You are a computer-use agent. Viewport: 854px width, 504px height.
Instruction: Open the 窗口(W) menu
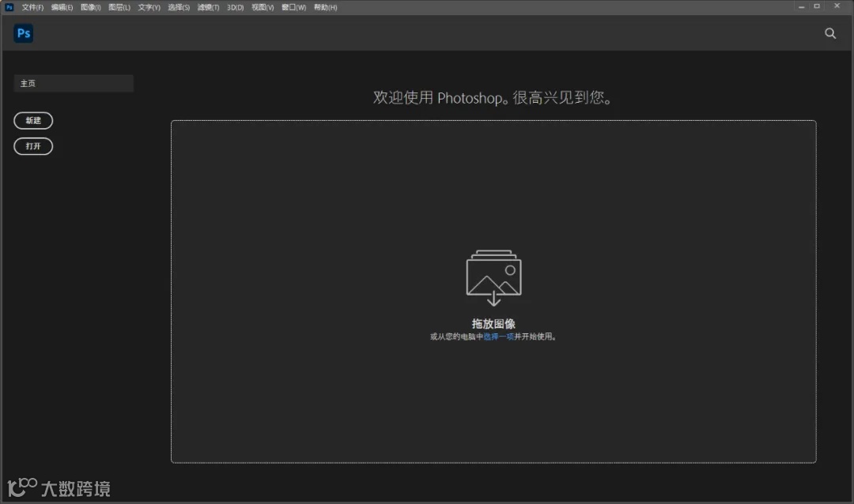tap(293, 8)
